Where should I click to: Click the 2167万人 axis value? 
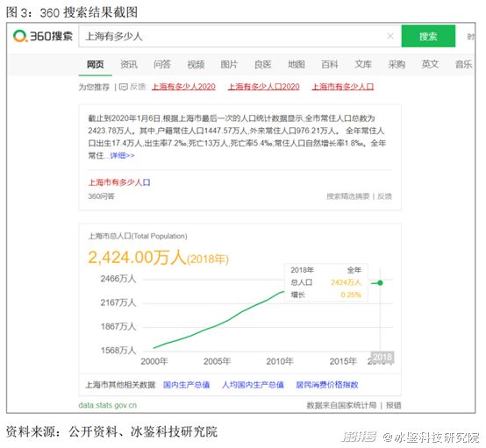[x=118, y=302]
